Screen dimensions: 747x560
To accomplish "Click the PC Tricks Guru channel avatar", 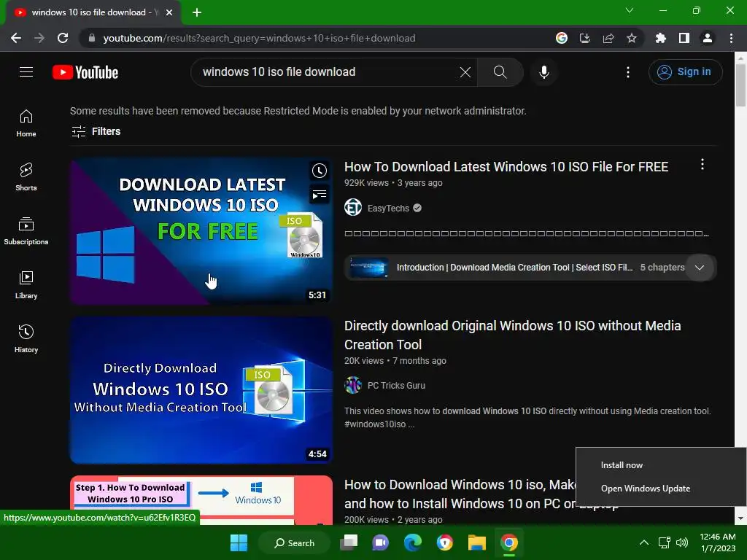I will pyautogui.click(x=353, y=385).
